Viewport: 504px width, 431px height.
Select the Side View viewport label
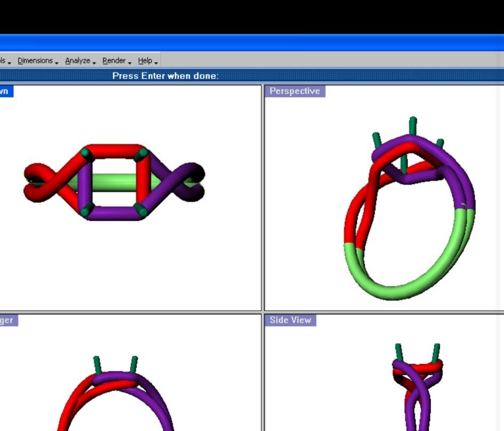pyautogui.click(x=290, y=320)
